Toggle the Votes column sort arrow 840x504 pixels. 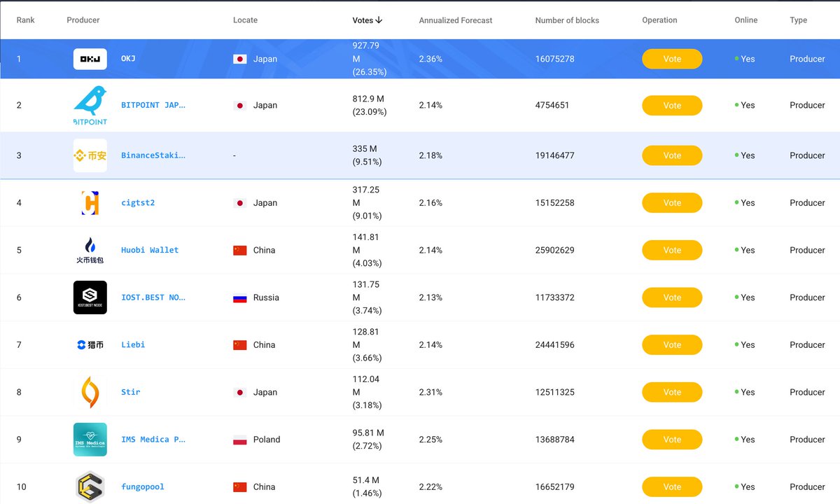(380, 20)
